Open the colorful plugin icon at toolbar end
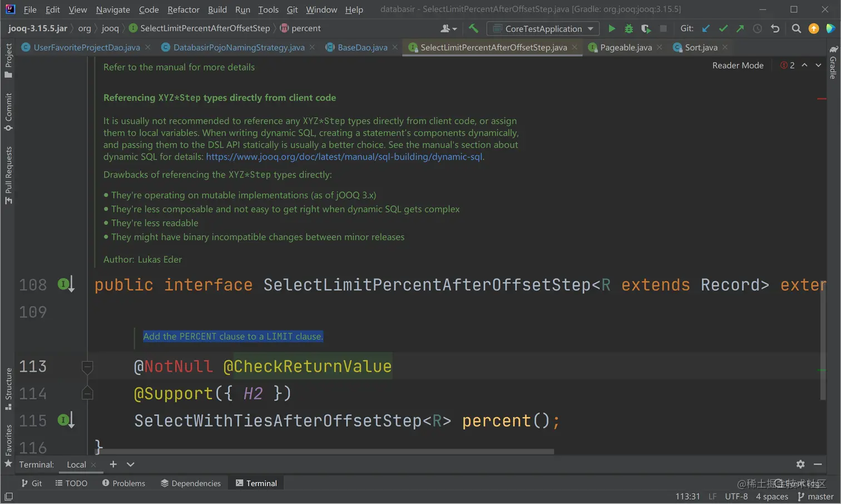This screenshot has width=841, height=504. tap(830, 28)
